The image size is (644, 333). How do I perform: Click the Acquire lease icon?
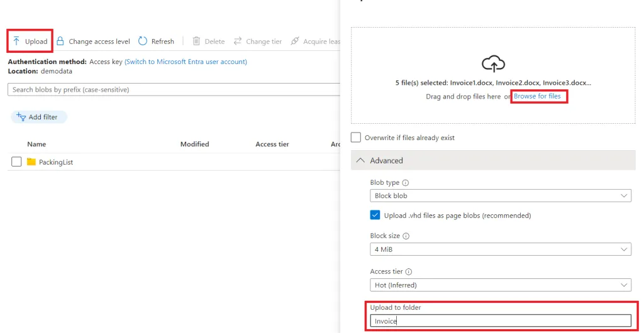click(x=294, y=41)
